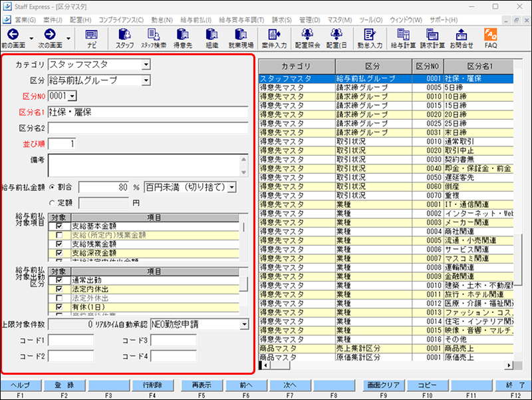Screen dimensions: 532x400
Task: Click the Staff Express app icon in title bar
Action: [7, 7]
